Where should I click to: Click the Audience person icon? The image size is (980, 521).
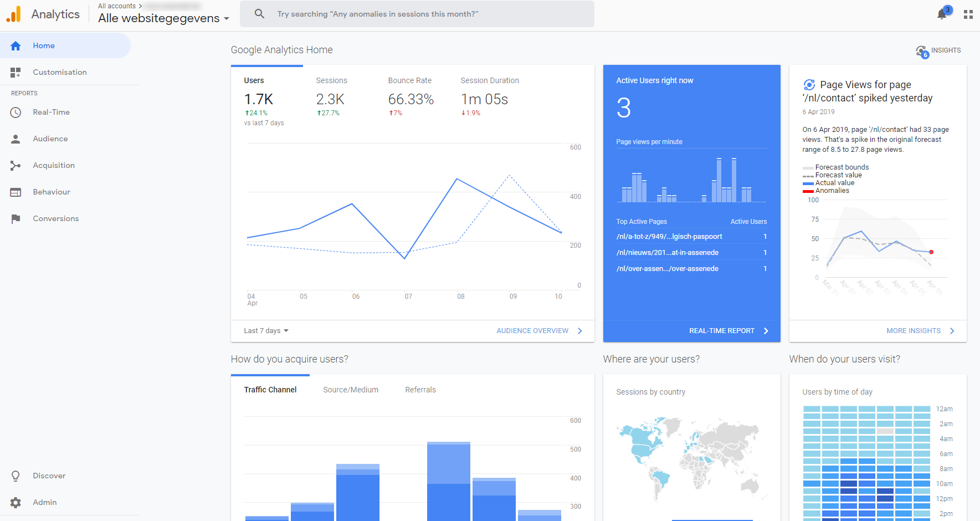point(16,139)
